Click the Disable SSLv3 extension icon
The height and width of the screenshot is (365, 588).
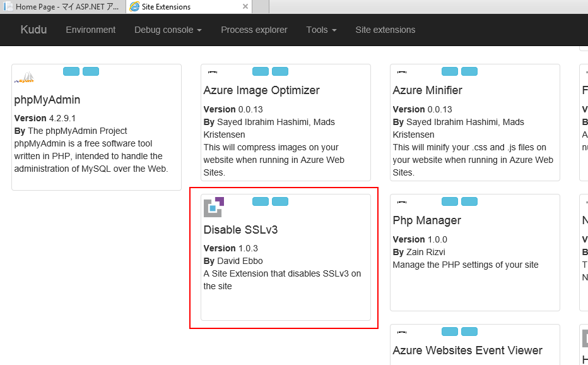point(214,207)
